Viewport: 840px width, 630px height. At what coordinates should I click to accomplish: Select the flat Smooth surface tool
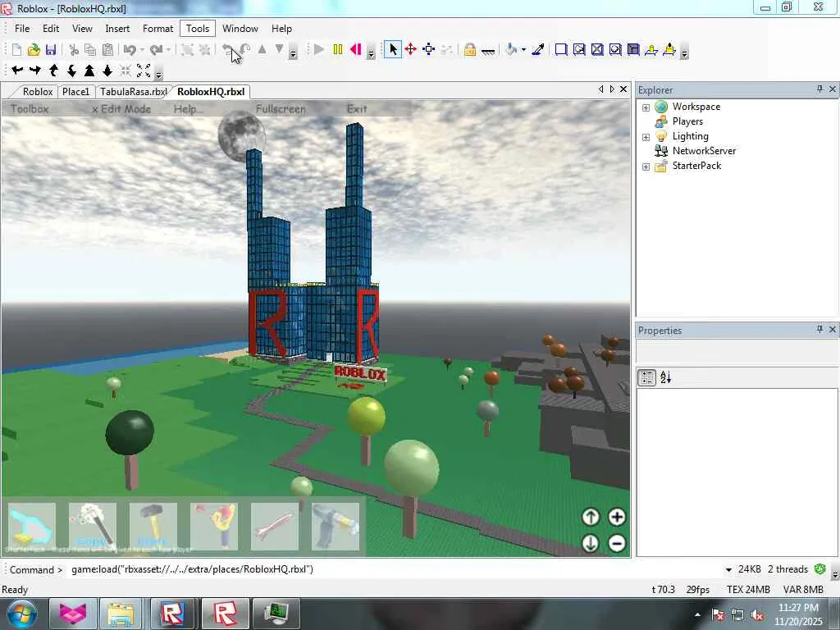click(x=561, y=50)
